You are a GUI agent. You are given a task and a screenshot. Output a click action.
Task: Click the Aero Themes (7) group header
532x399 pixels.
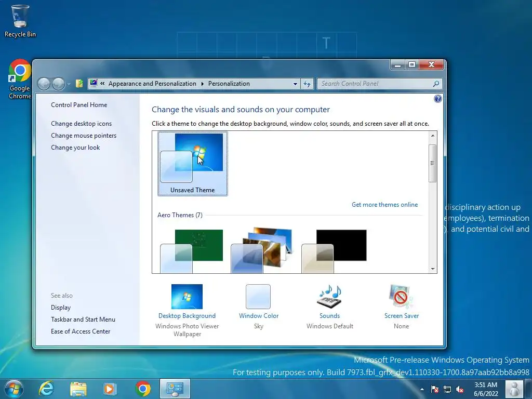180,215
